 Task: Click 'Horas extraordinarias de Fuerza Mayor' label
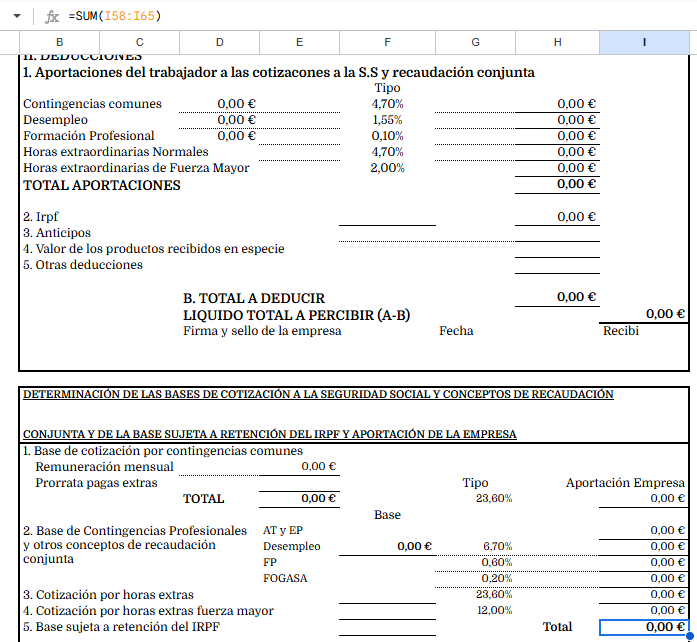[x=136, y=168]
